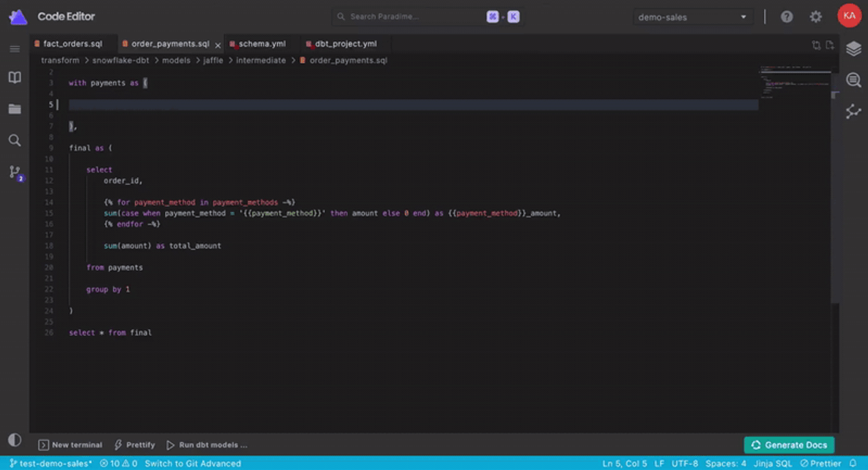Open the Jinja SQL language mode selector

[772, 464]
